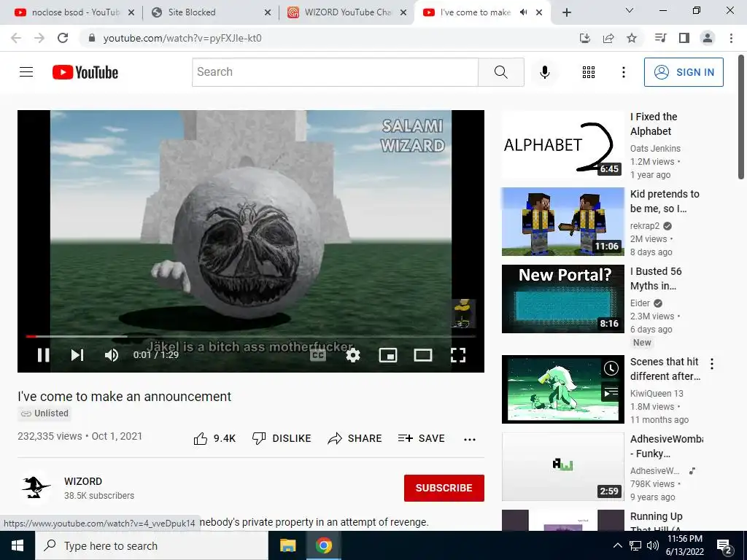This screenshot has height=560, width=747.
Task: Open YouTube hamburger guide menu
Action: (x=26, y=72)
